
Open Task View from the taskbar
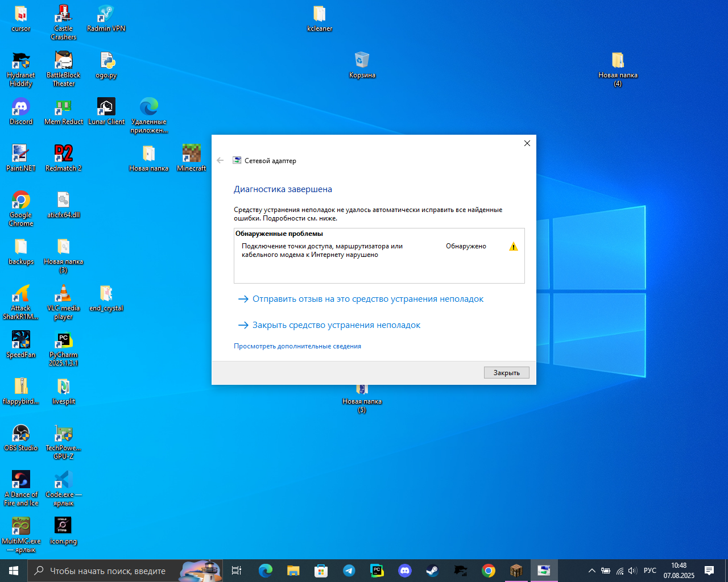coord(237,571)
